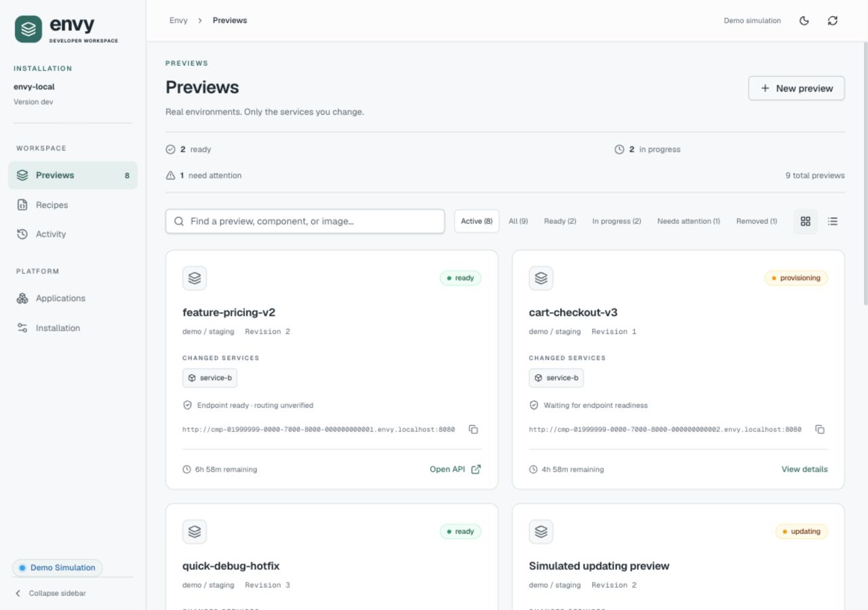Click Endpoint ready shield icon
This screenshot has width=868, height=610.
pyautogui.click(x=187, y=405)
